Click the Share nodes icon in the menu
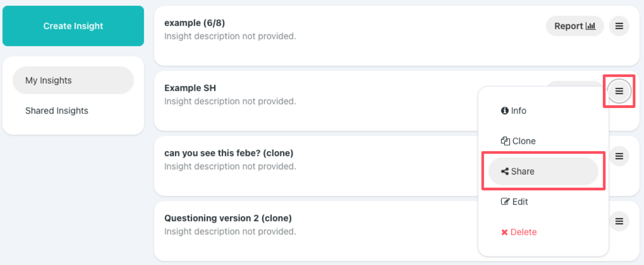The width and height of the screenshot is (644, 265). [x=505, y=171]
